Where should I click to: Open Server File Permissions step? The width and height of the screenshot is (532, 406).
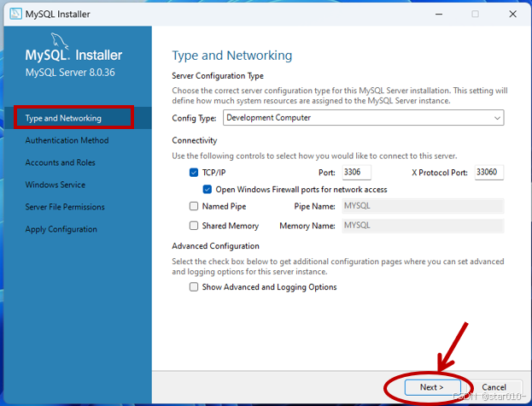65,207
